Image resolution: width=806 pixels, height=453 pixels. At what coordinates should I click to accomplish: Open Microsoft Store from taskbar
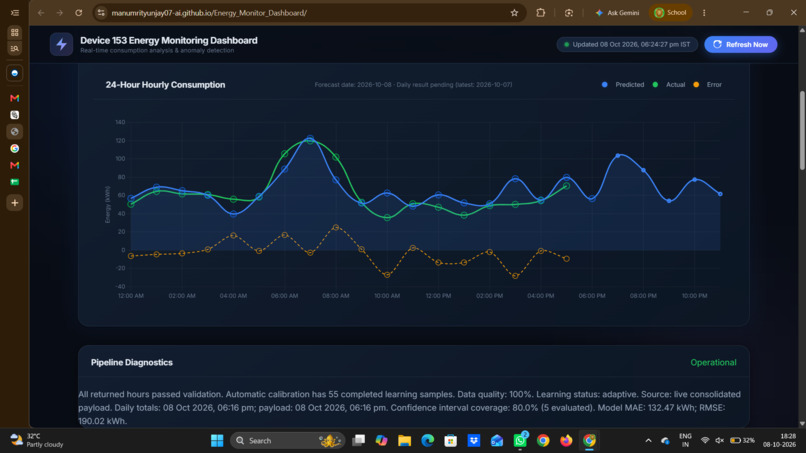click(451, 441)
